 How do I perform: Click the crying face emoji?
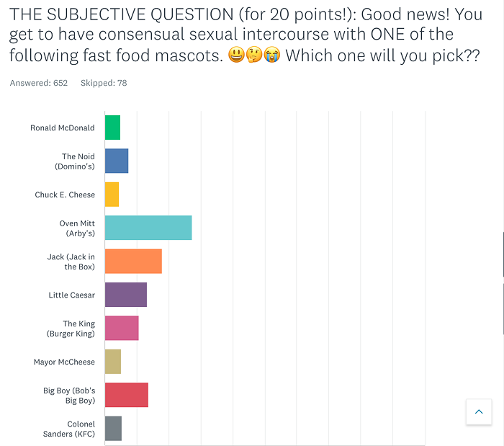272,55
